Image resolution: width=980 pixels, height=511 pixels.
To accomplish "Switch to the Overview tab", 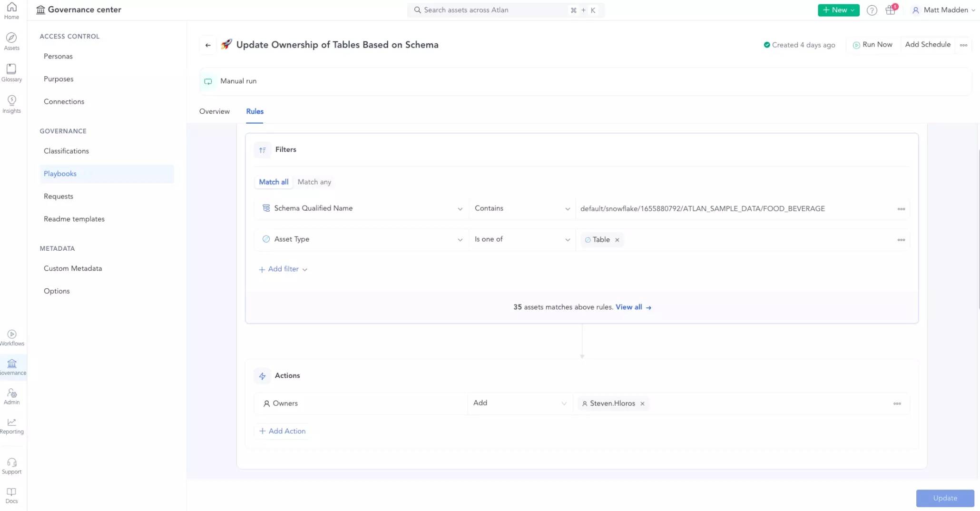I will coord(214,111).
